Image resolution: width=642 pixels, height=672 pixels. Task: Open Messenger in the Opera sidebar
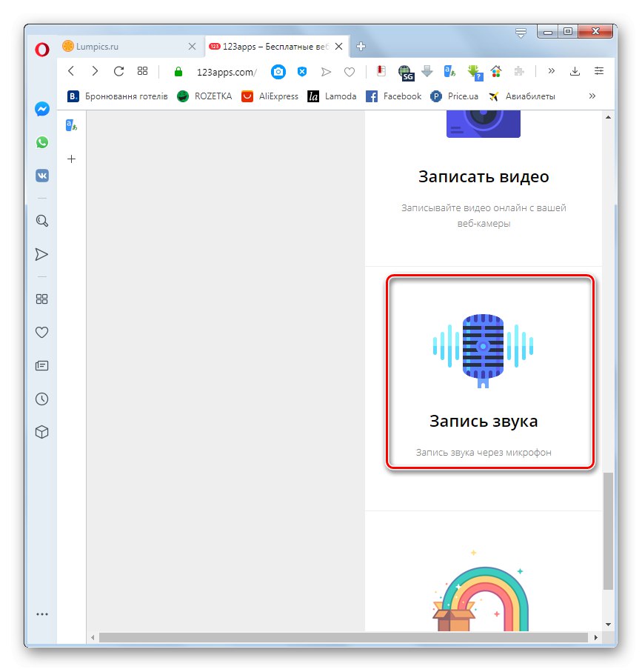tap(42, 109)
